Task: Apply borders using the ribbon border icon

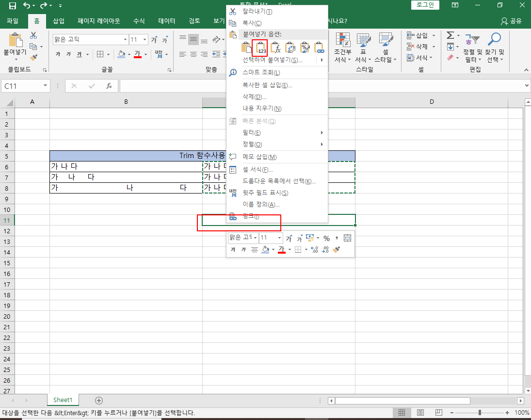Action: (100, 54)
